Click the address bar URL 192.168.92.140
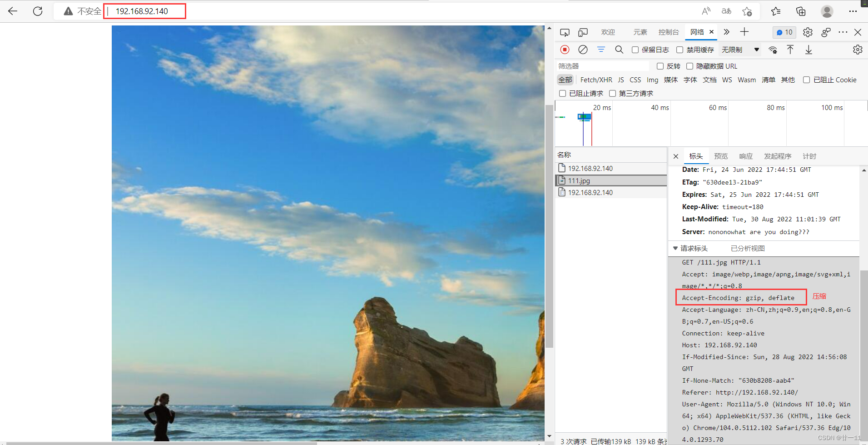 click(x=142, y=11)
